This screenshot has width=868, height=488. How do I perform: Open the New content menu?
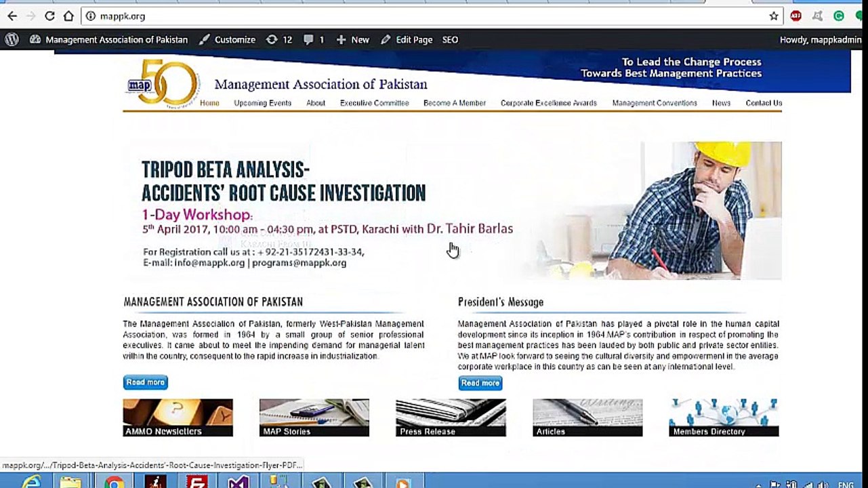tap(353, 39)
